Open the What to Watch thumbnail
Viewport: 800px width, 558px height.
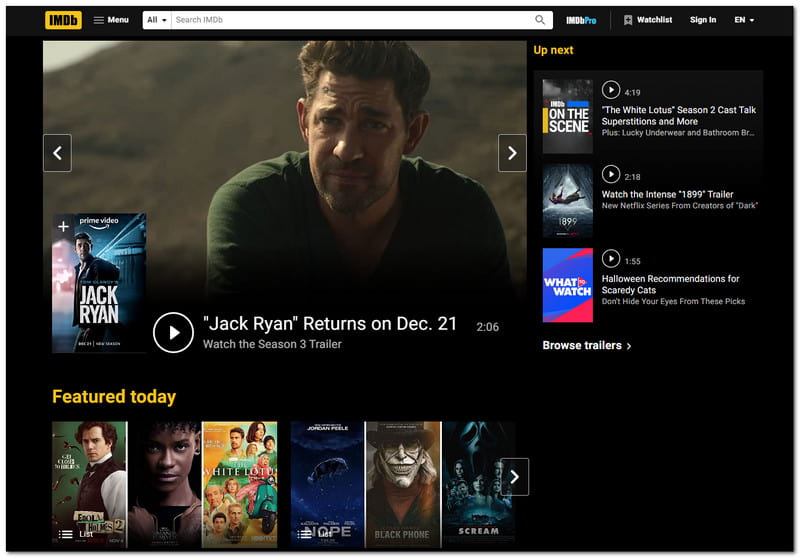[567, 285]
